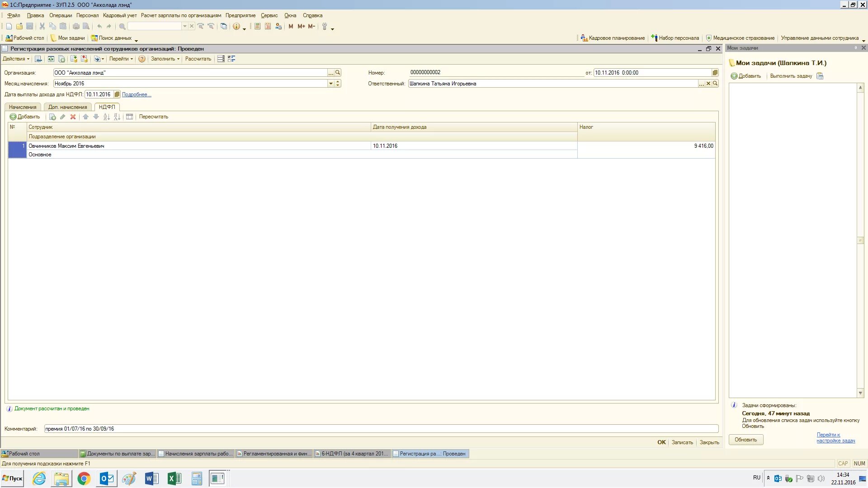Click the magnifier Find icon in main toolbar

tap(122, 26)
